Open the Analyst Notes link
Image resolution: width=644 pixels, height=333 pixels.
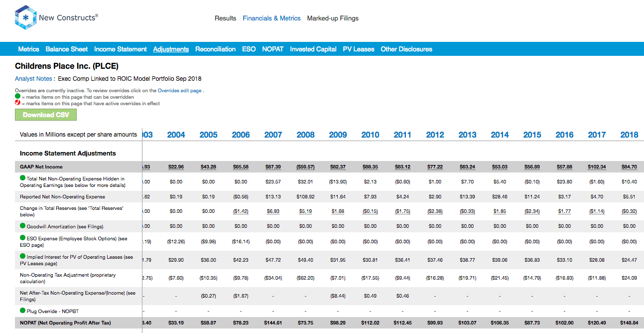(x=33, y=78)
